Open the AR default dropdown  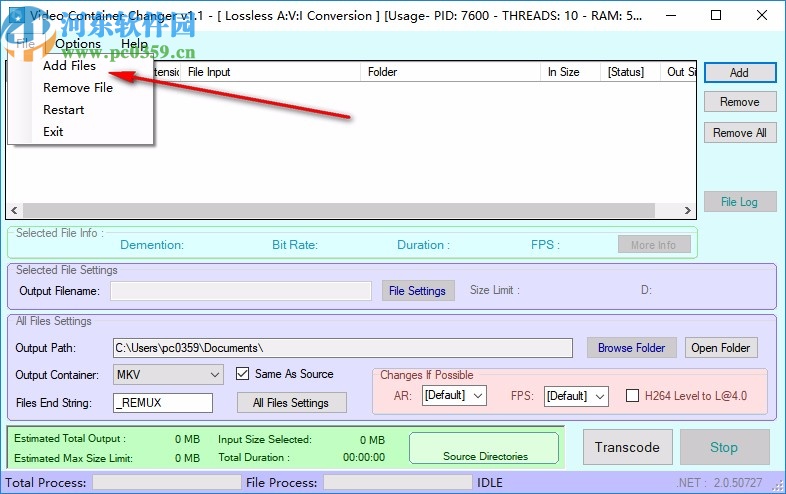tap(453, 396)
